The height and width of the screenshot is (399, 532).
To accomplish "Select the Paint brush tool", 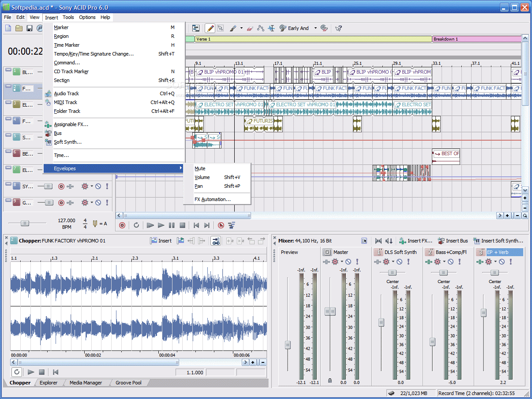I will click(x=233, y=28).
